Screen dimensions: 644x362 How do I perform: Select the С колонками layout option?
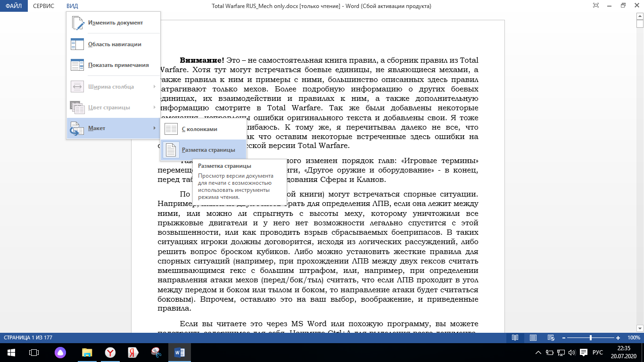pyautogui.click(x=200, y=129)
